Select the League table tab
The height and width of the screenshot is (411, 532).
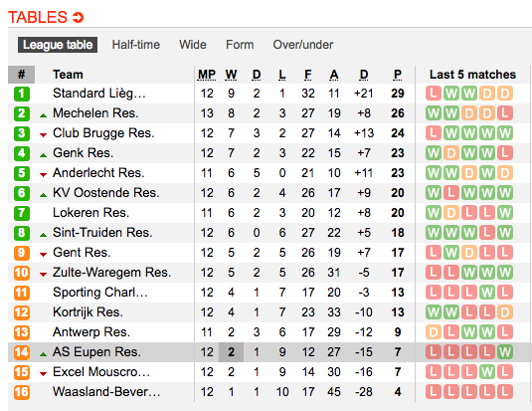[58, 45]
